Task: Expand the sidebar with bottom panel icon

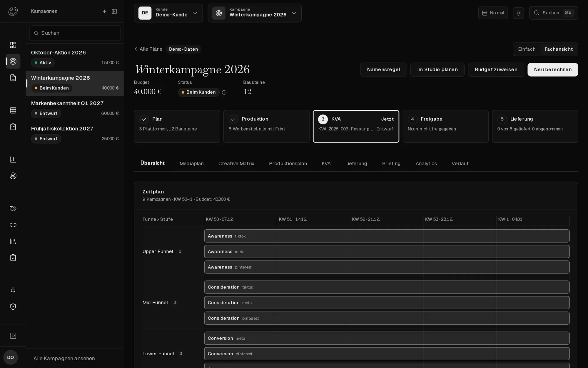Action: (x=13, y=336)
